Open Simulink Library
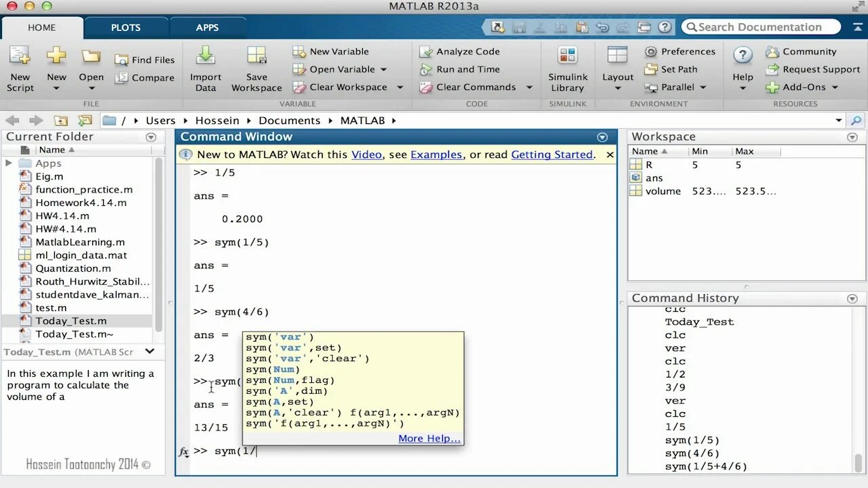The height and width of the screenshot is (488, 868). (x=568, y=69)
